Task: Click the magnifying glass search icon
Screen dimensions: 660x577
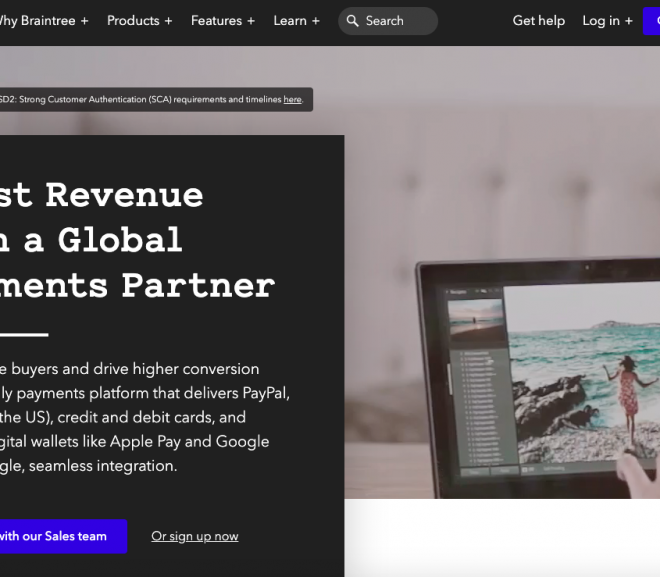Action: tap(352, 21)
